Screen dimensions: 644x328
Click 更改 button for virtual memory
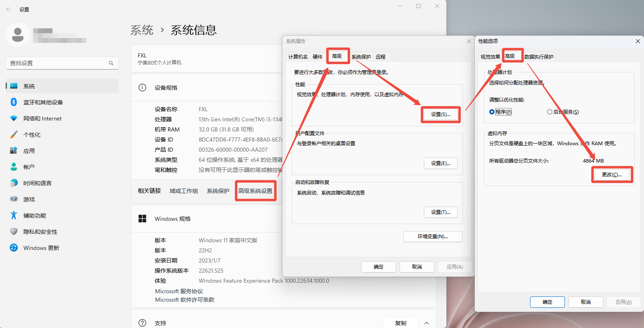612,175
